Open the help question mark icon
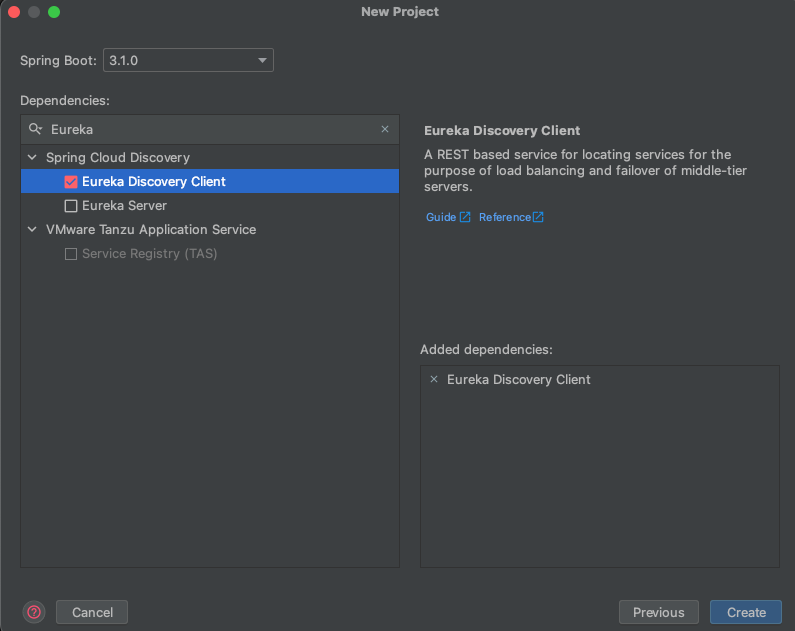 click(34, 612)
